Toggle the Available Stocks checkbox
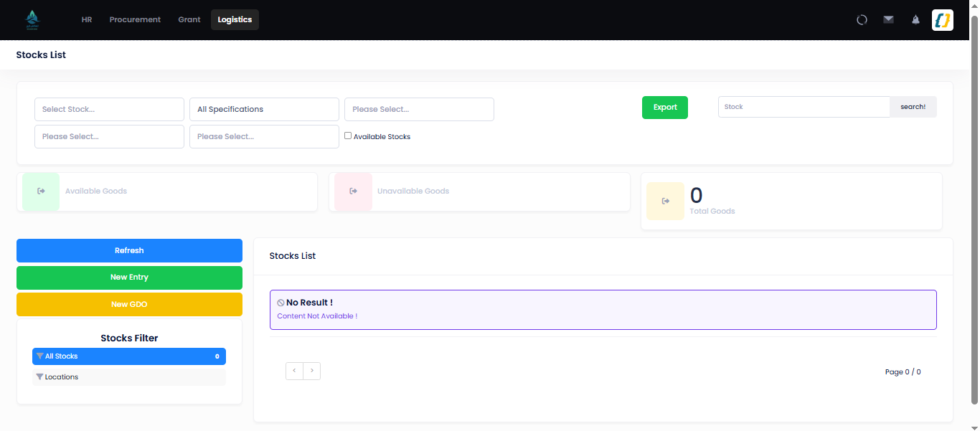The image size is (980, 431). [348, 136]
